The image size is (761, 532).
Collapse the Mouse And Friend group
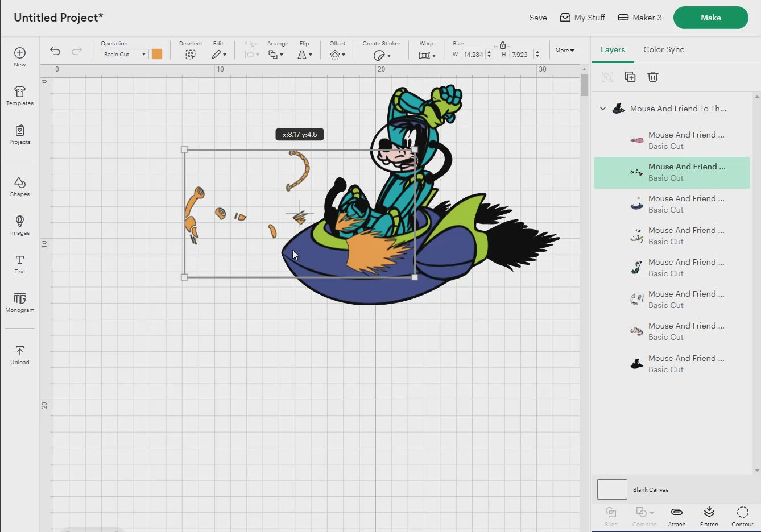tap(603, 109)
